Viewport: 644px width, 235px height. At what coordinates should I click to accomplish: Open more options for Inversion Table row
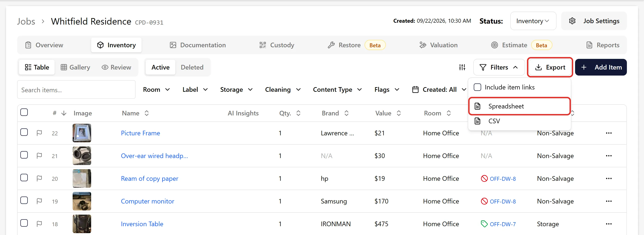pyautogui.click(x=609, y=224)
